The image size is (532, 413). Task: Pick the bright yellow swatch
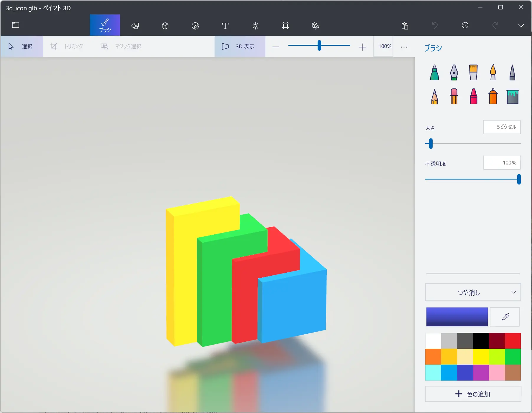(481, 357)
